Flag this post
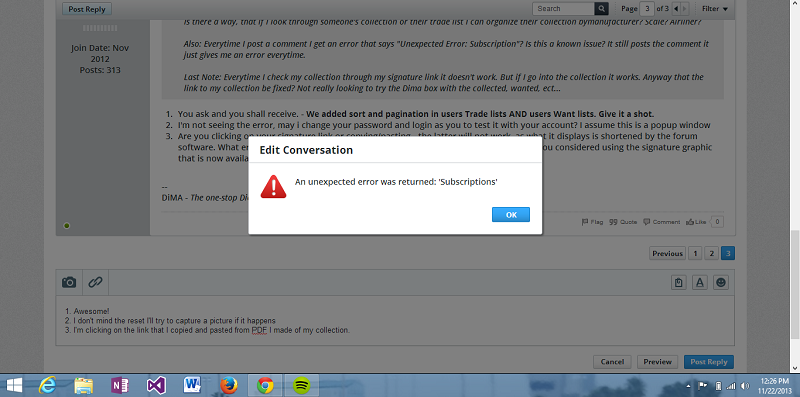The height and width of the screenshot is (397, 800). click(x=592, y=222)
